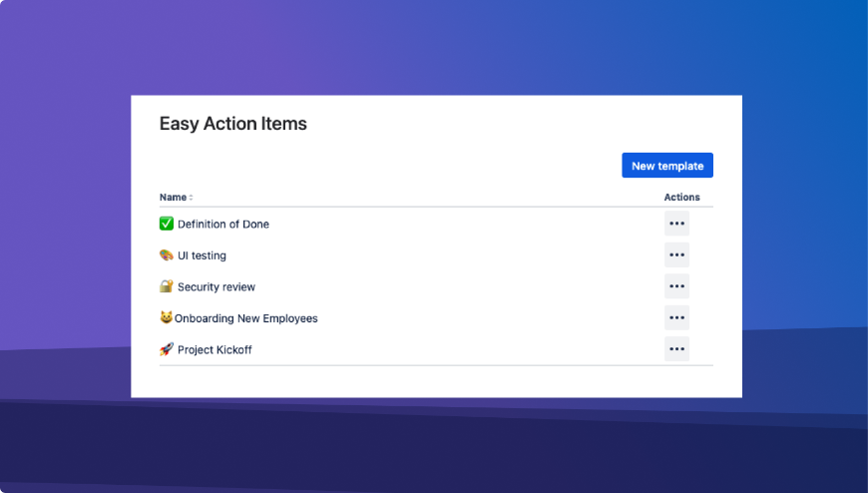Select Onboarding New Employees template
The width and height of the screenshot is (868, 493).
tap(245, 318)
